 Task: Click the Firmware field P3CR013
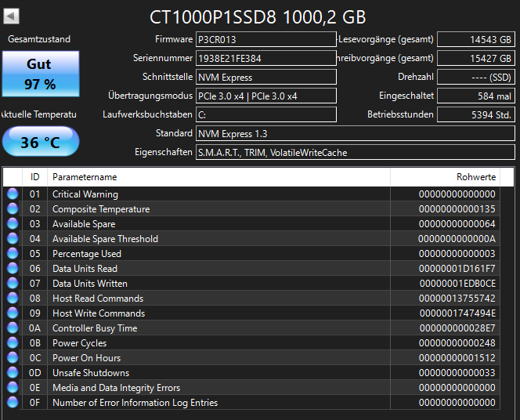(x=266, y=39)
